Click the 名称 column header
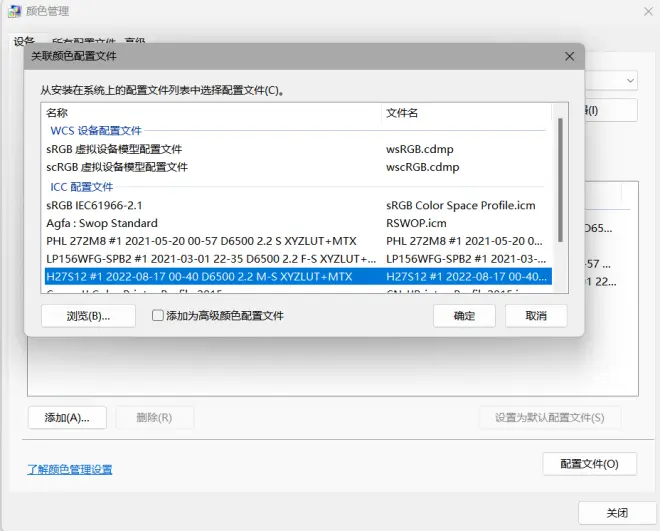 tap(211, 113)
